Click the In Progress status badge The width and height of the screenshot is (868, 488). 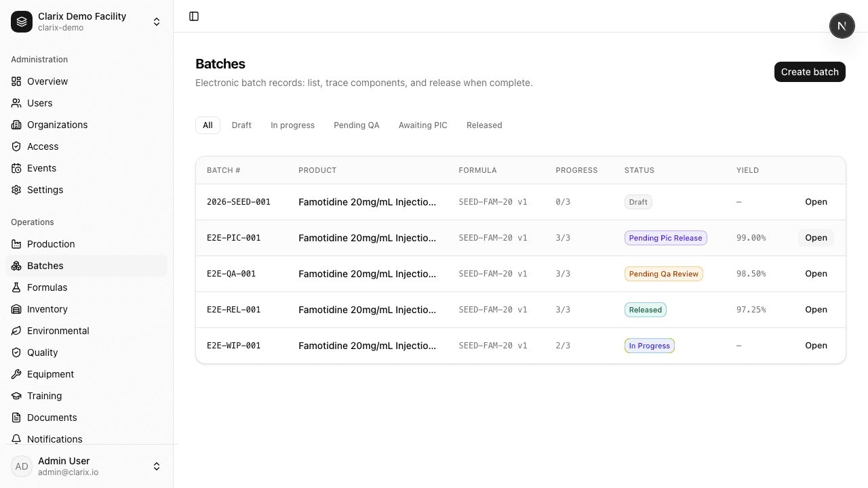pos(649,346)
